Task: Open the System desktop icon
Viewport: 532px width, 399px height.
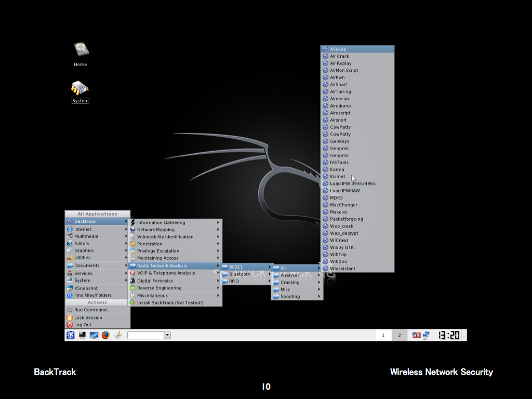Action: tap(80, 88)
